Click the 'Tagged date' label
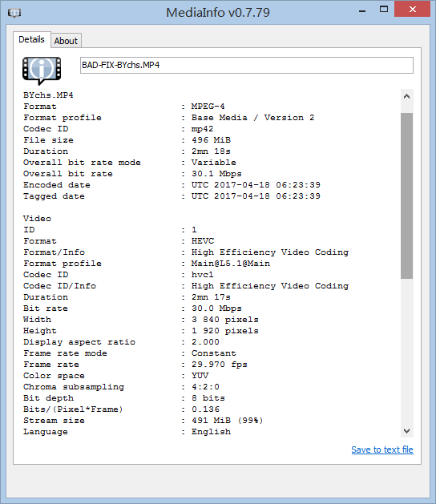 tap(54, 196)
